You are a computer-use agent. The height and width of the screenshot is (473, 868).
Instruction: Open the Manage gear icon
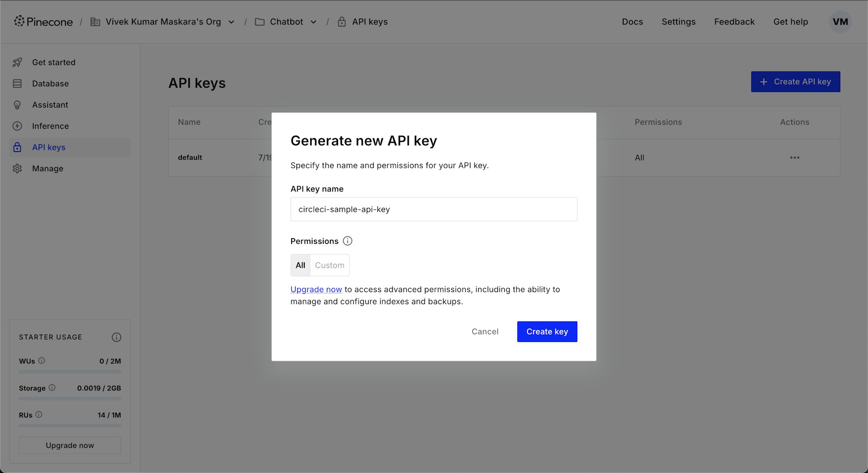click(17, 168)
